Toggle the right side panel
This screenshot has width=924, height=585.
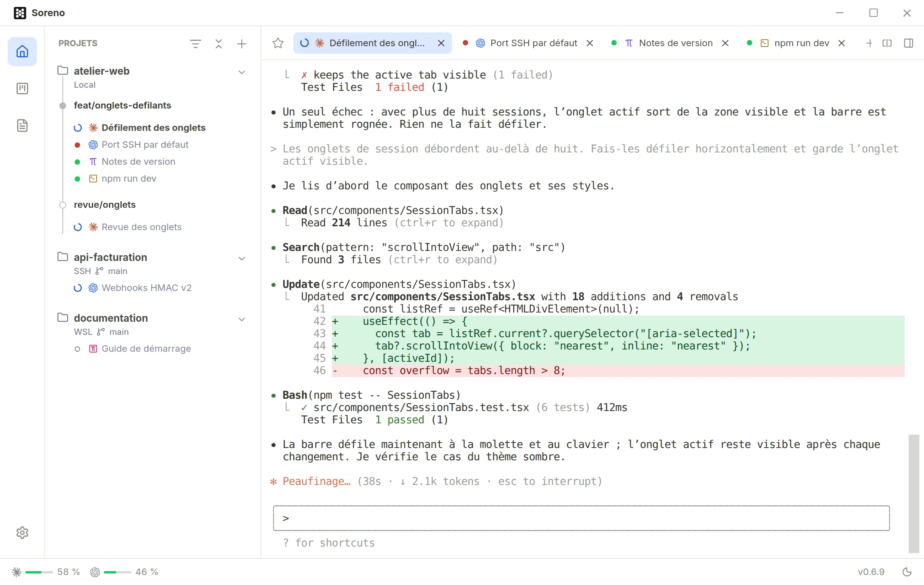click(x=909, y=43)
